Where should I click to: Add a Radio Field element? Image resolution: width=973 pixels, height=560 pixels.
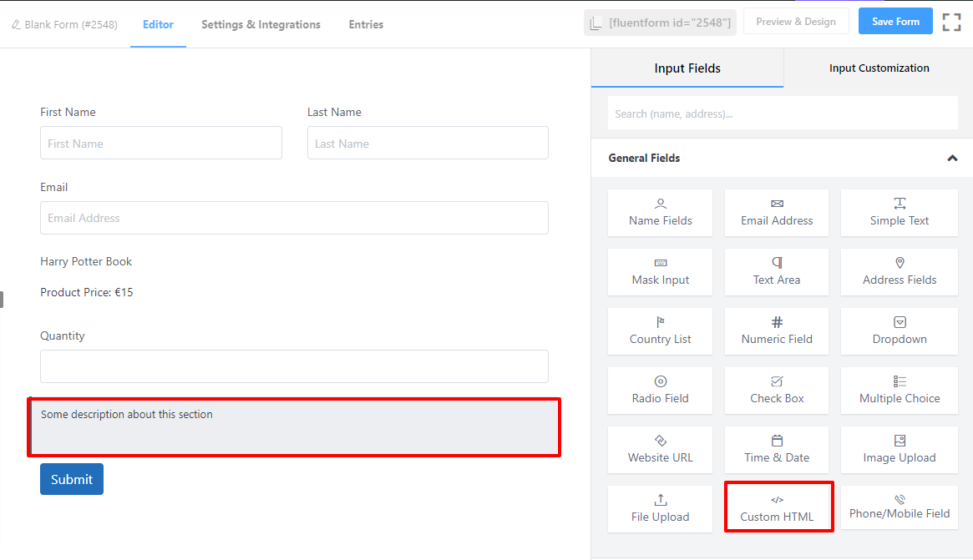(660, 391)
